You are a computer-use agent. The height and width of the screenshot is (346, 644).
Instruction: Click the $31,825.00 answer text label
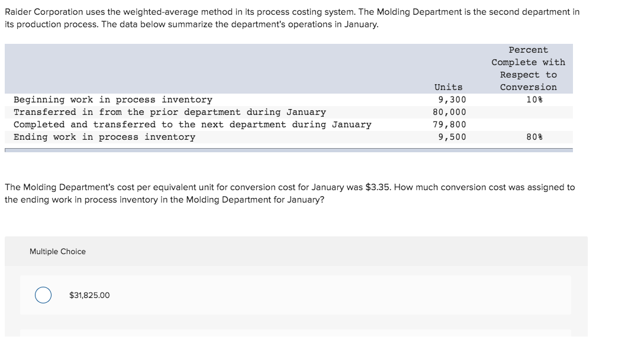pyautogui.click(x=89, y=294)
